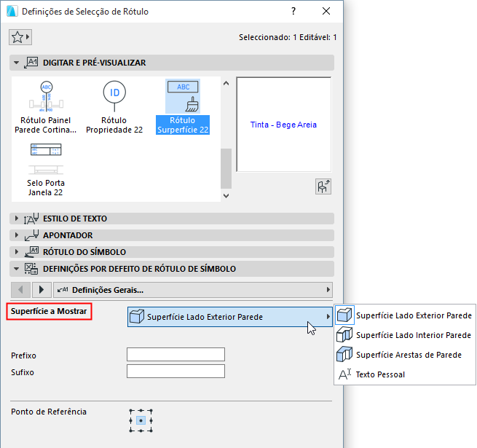The height and width of the screenshot is (448, 477).
Task: Click the Archicad app icon in title bar
Action: tap(12, 11)
